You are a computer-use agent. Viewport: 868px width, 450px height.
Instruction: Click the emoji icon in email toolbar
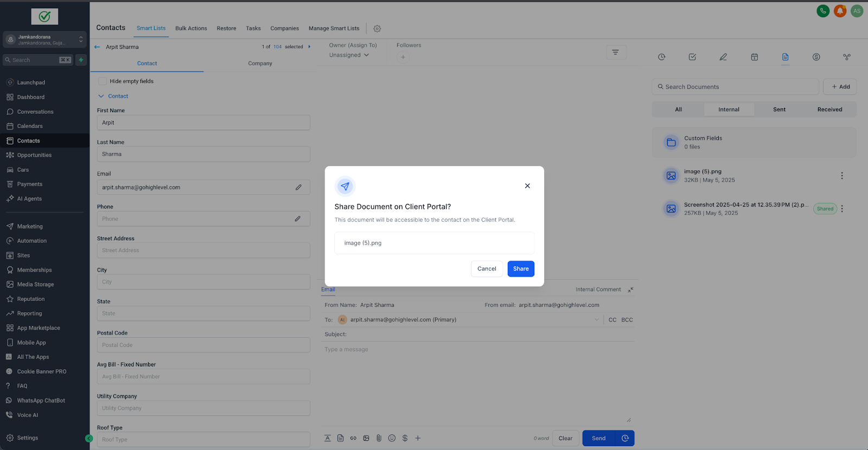pyautogui.click(x=392, y=438)
